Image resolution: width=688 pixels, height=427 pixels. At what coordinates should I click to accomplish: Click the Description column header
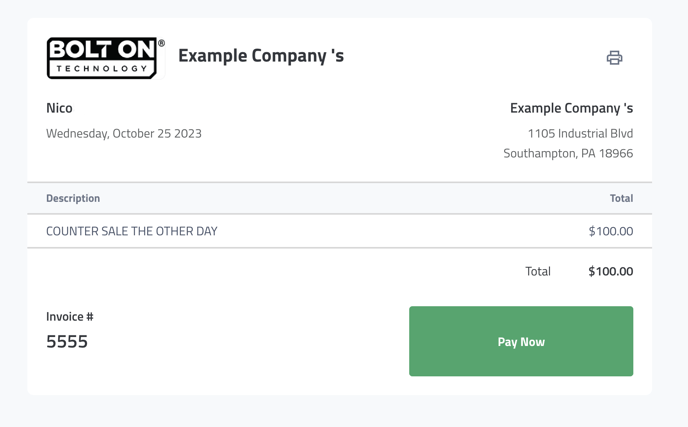click(x=73, y=198)
